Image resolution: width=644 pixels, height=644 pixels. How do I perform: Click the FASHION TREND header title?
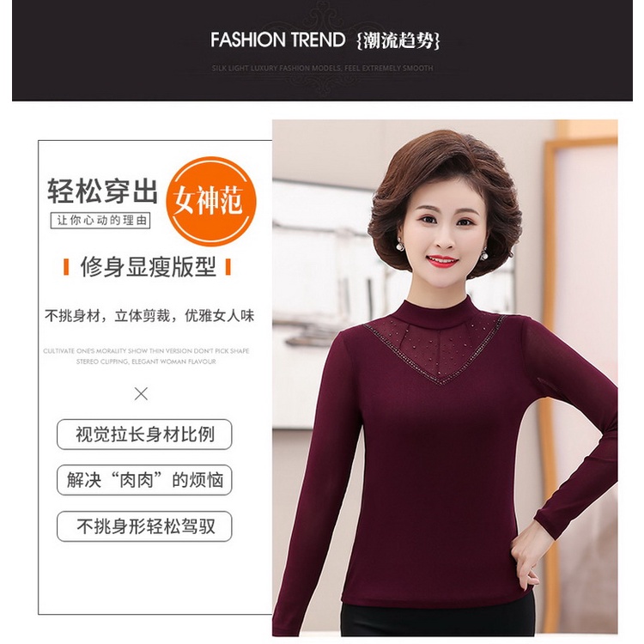277,39
